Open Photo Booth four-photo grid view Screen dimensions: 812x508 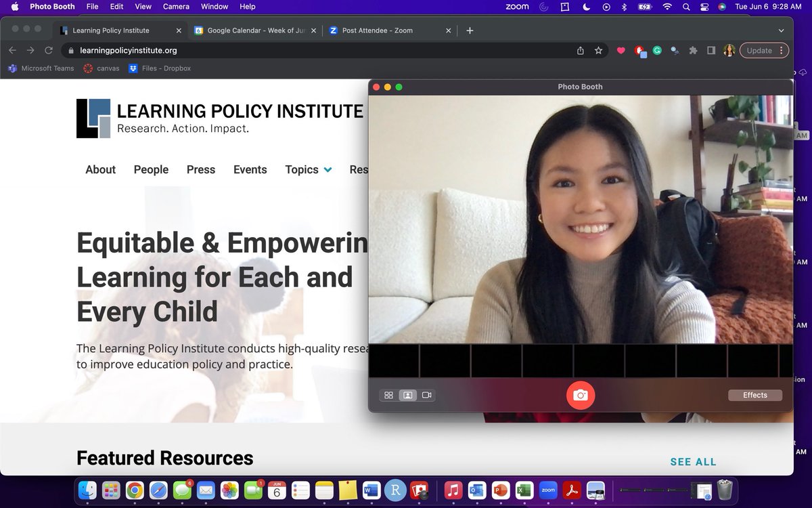point(389,395)
